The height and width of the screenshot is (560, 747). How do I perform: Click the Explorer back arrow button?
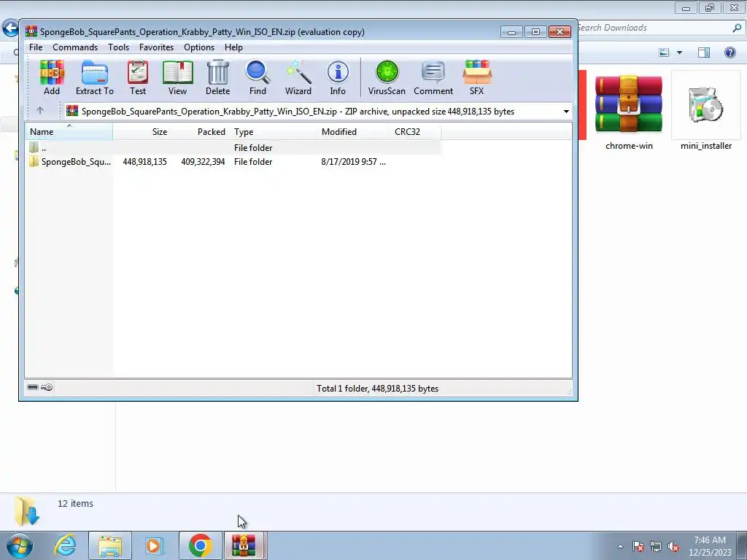click(x=10, y=28)
